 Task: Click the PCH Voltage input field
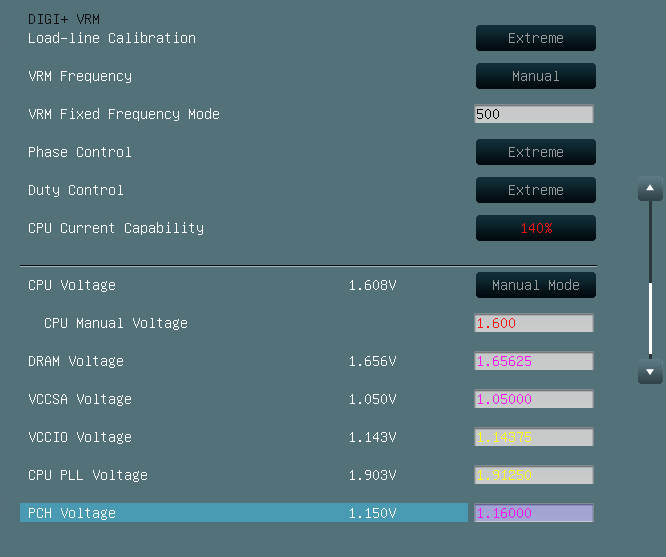click(x=533, y=513)
